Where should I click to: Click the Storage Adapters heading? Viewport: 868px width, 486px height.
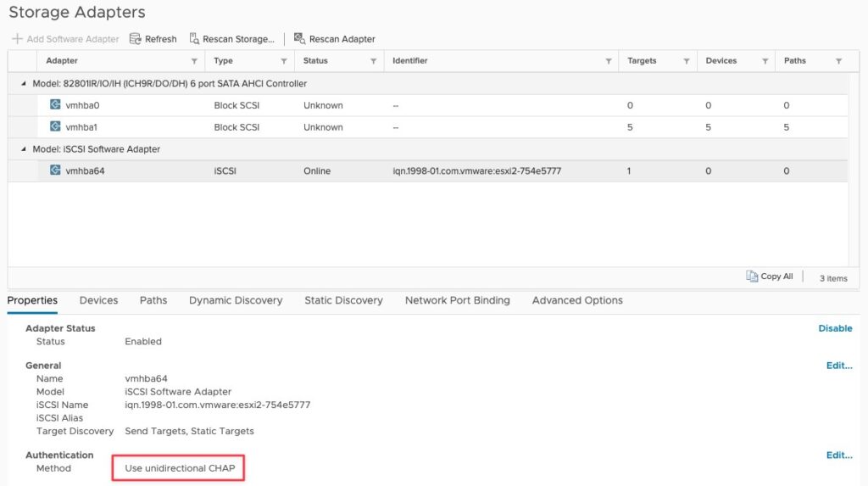click(77, 12)
